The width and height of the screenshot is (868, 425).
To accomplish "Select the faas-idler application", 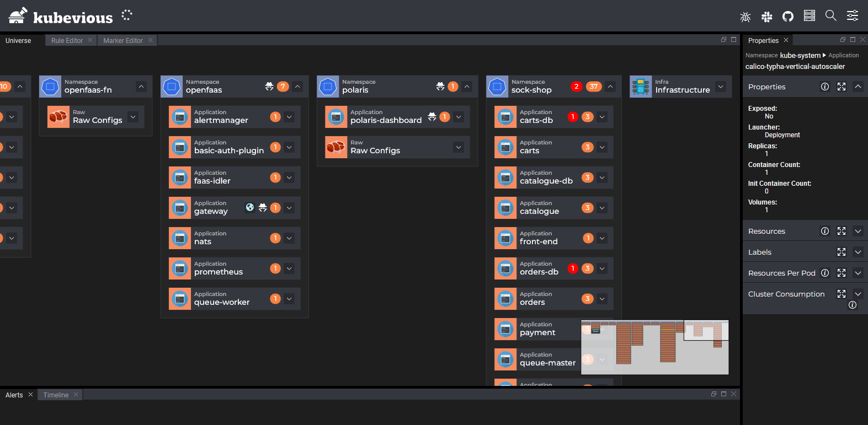I will pos(235,177).
